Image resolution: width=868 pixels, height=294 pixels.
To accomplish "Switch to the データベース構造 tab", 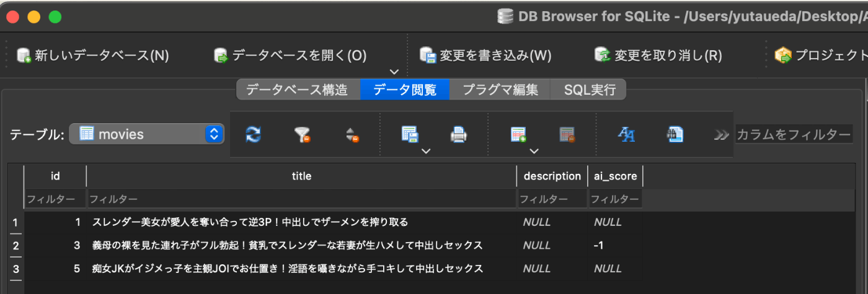I will pyautogui.click(x=298, y=90).
